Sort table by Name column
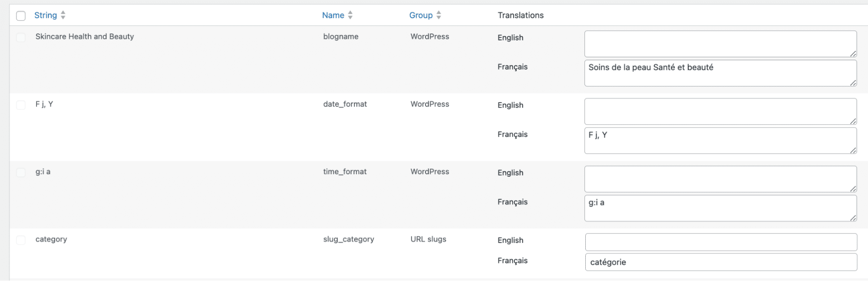 coord(333,15)
